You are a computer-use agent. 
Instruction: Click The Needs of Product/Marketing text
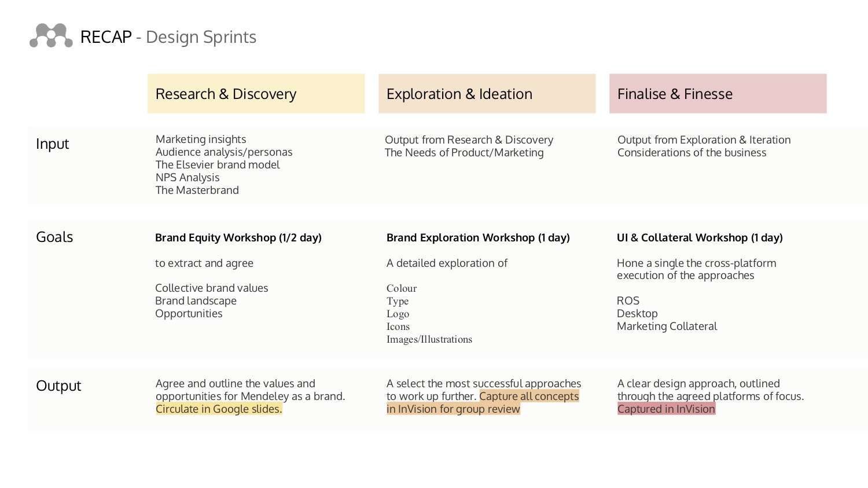(464, 153)
